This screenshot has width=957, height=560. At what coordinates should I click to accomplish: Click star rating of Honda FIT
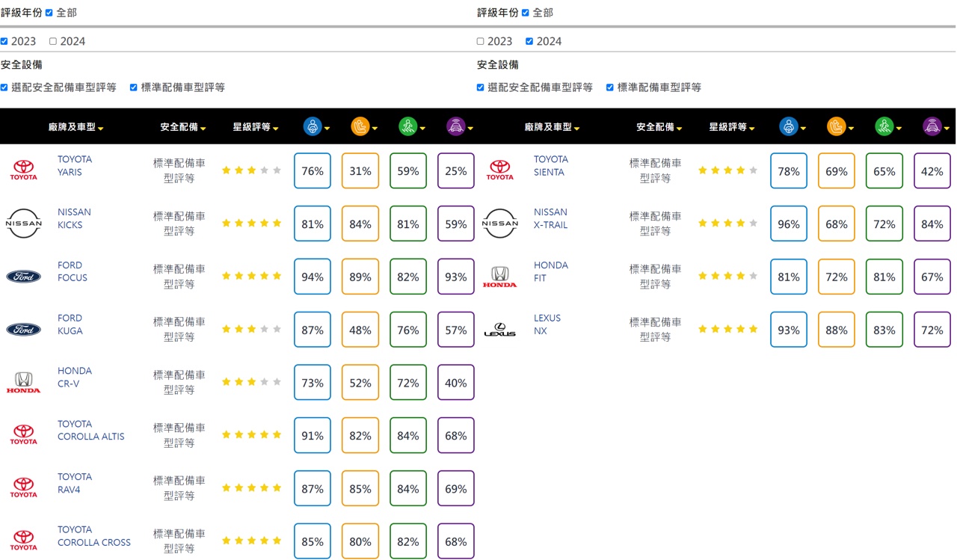point(727,276)
